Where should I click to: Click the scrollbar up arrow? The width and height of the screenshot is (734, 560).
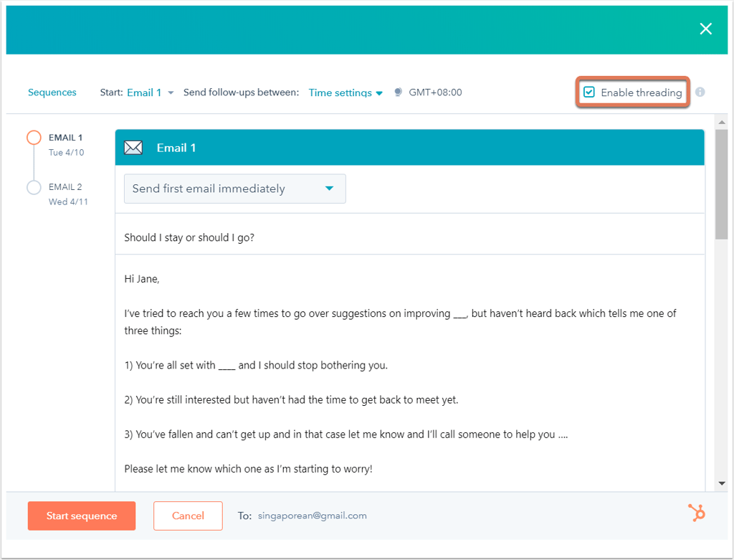click(721, 122)
